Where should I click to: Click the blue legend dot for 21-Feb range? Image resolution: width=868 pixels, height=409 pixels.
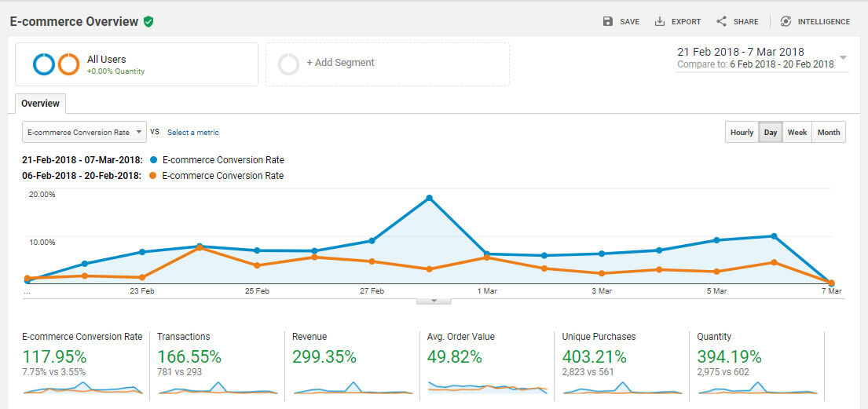(x=152, y=160)
